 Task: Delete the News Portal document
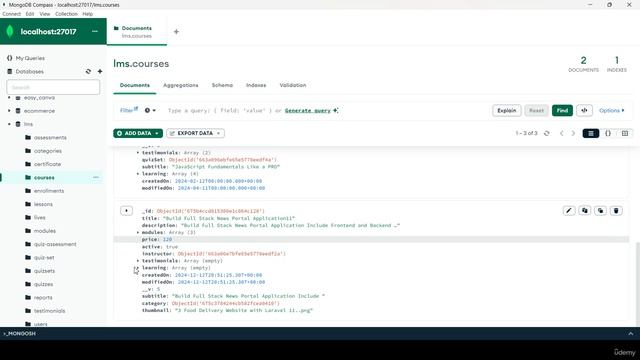pyautogui.click(x=616, y=211)
